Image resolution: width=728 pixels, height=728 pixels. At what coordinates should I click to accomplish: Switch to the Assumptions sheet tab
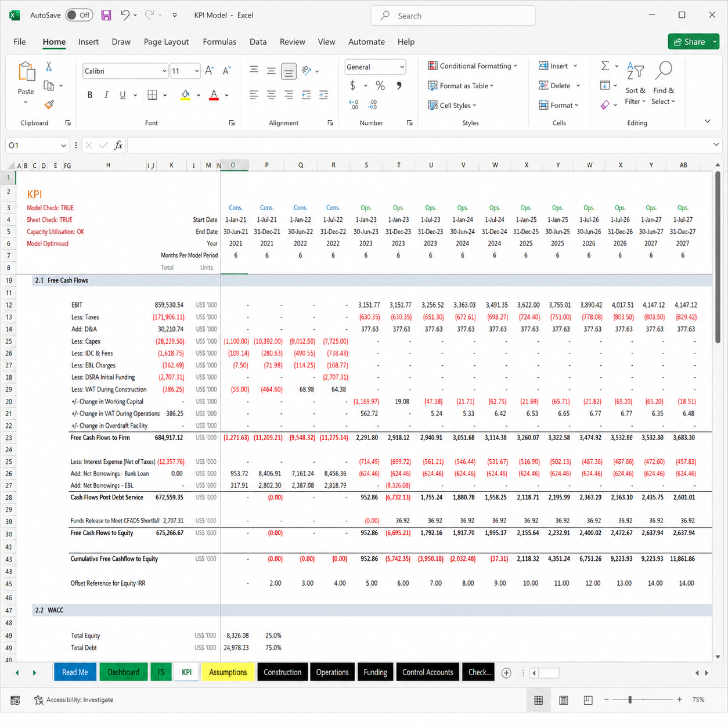228,672
